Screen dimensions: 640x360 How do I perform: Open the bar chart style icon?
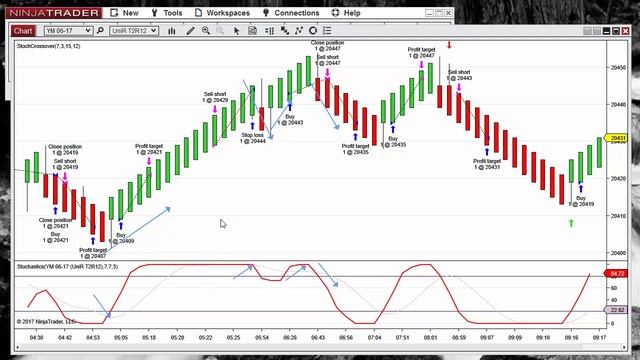coord(171,31)
